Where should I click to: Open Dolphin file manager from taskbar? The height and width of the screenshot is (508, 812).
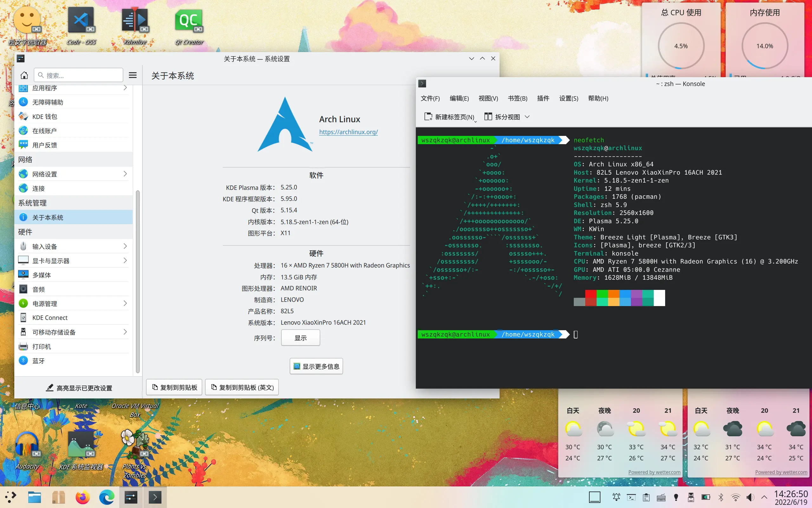35,497
